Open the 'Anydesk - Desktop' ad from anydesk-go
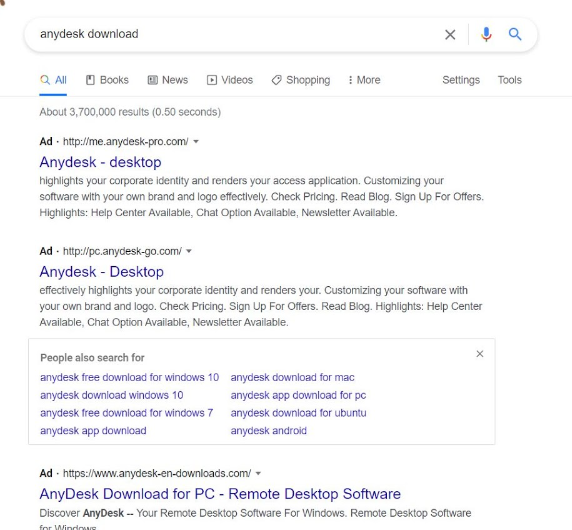572x530 pixels. tap(101, 272)
